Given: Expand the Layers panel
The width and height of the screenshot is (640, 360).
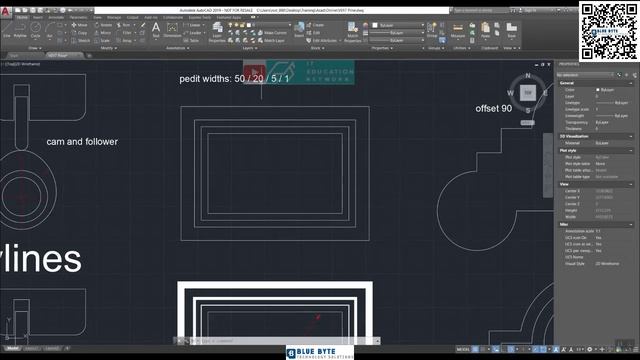Looking at the screenshot, I should 250,48.
